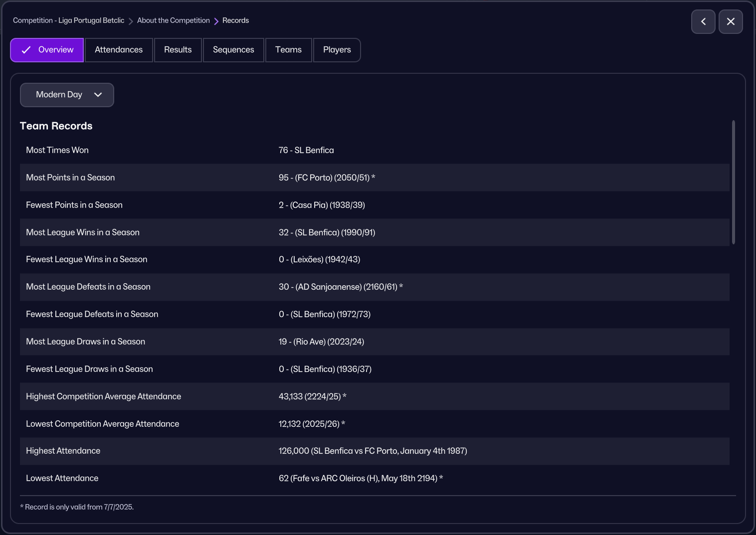Select the Highest Attendance row label
This screenshot has width=756, height=535.
click(x=63, y=451)
